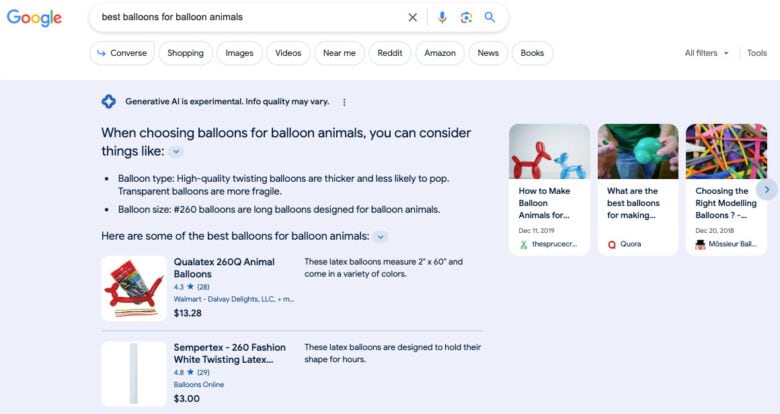Click the blue magnifier search icon
780x414 pixels.
tap(490, 17)
